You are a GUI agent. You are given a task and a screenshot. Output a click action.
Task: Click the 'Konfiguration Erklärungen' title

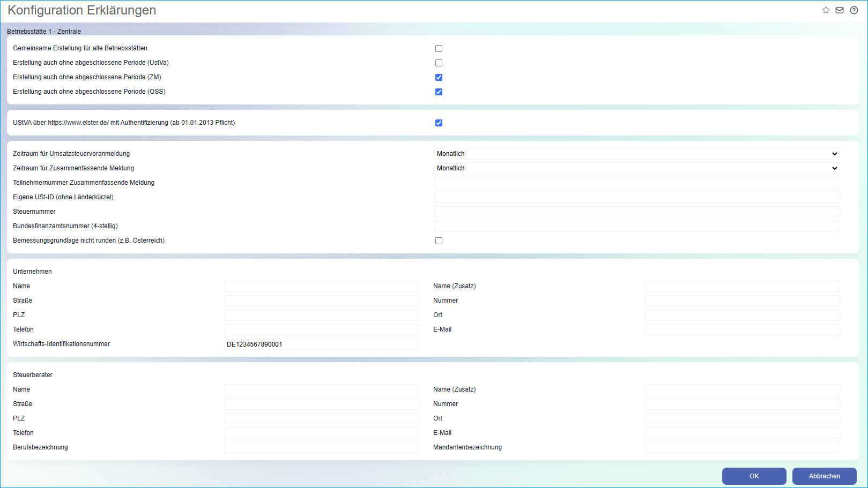coord(82,10)
